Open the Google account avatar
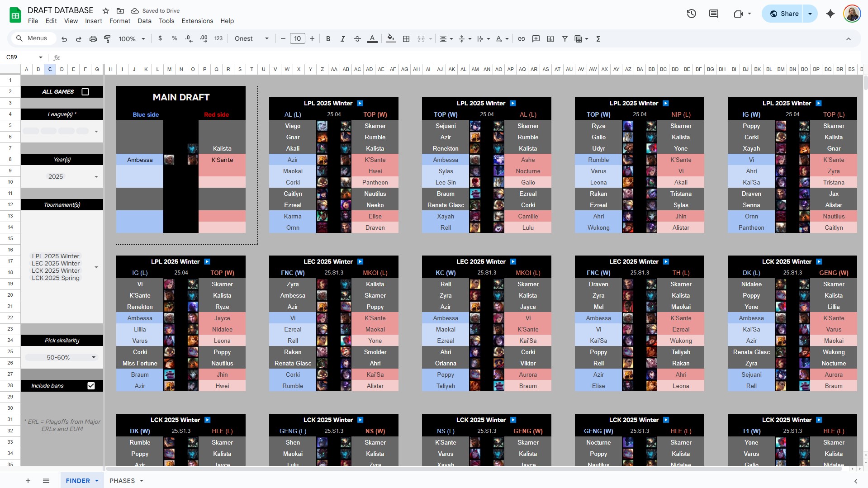 pyautogui.click(x=852, y=14)
